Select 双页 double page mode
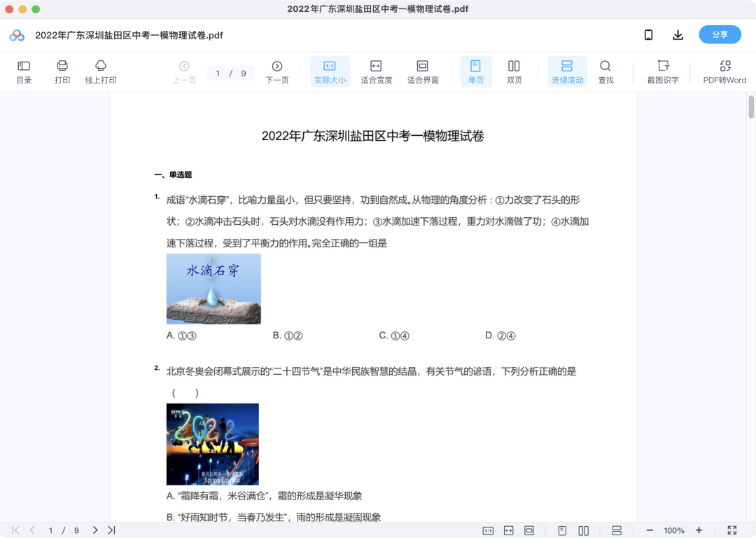The height and width of the screenshot is (538, 756). (514, 72)
